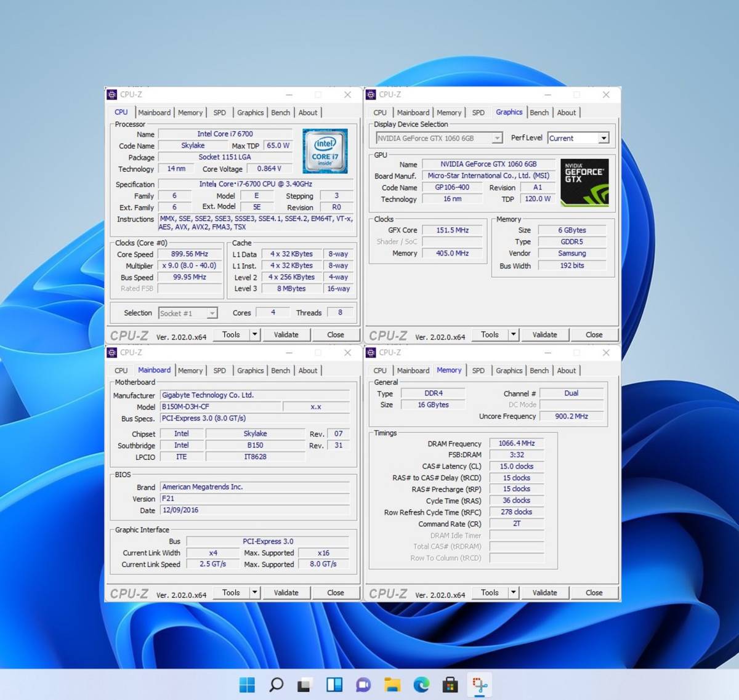Click the CPU-Z icon in the Memory window title bar

tap(371, 353)
